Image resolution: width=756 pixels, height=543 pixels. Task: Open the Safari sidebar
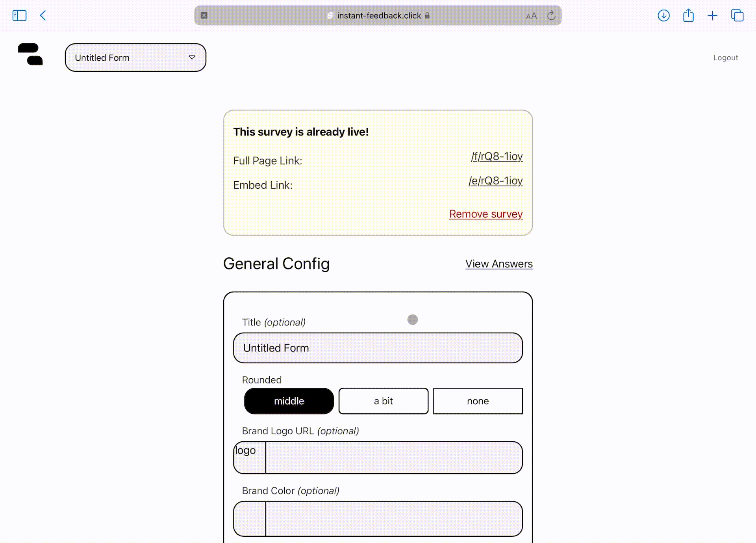[x=19, y=15]
